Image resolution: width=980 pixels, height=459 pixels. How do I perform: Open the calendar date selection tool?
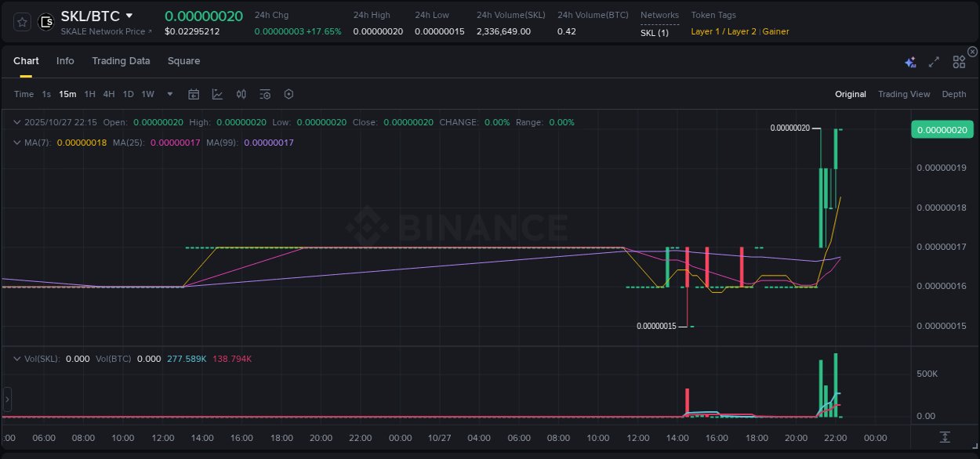[194, 94]
